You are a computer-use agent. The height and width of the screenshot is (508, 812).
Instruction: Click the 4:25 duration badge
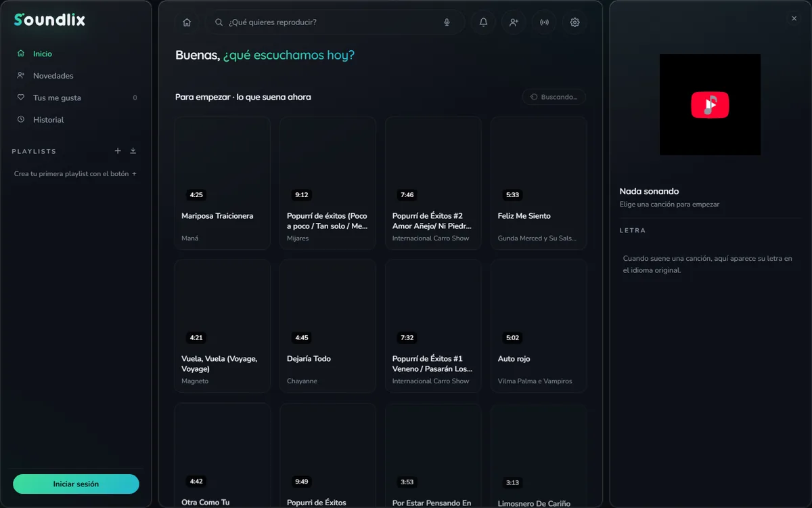point(196,195)
